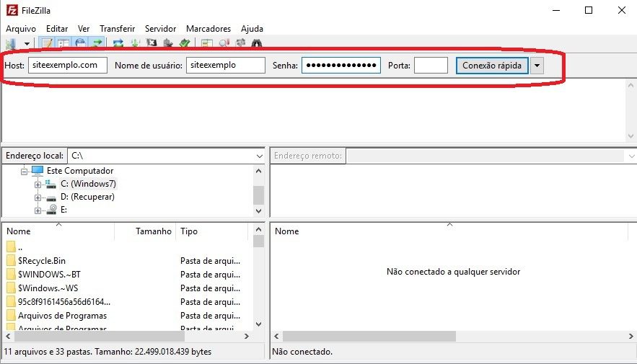Expand the C: (Windows7) tree node

tap(38, 185)
